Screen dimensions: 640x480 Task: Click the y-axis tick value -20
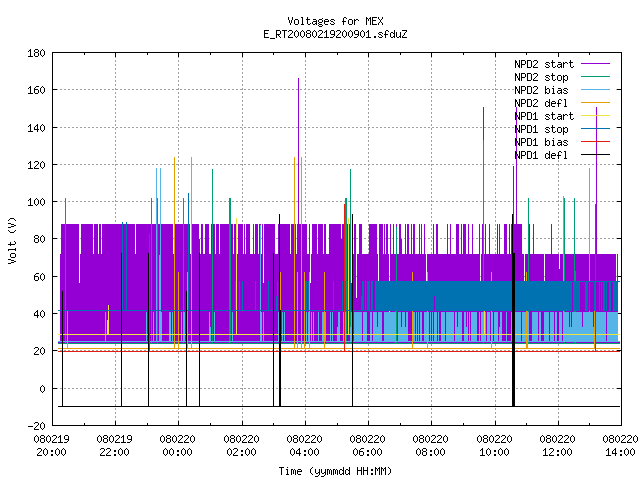36,426
